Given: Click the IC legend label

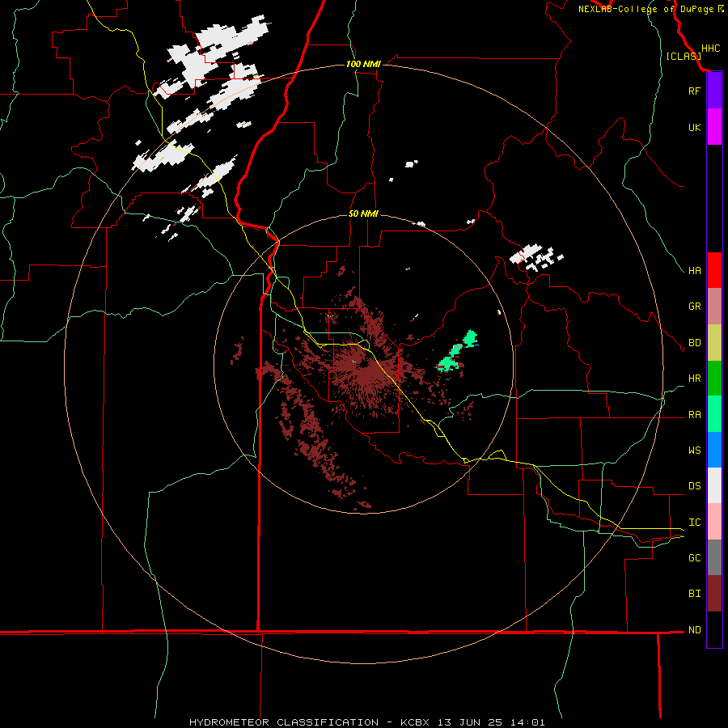Looking at the screenshot, I should tap(694, 523).
